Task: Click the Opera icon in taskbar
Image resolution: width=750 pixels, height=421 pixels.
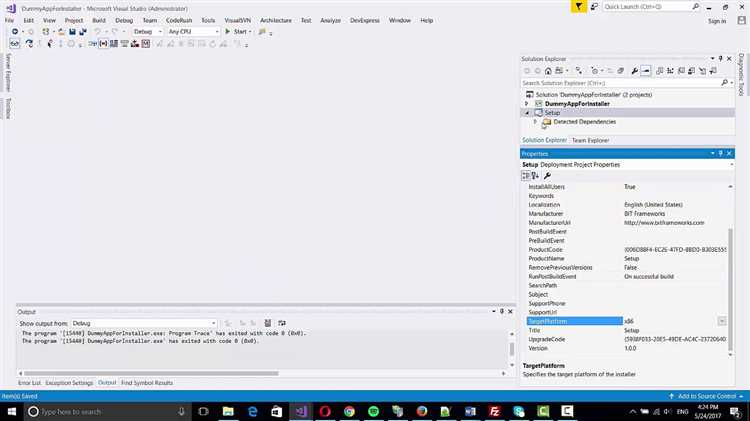Action: point(325,411)
